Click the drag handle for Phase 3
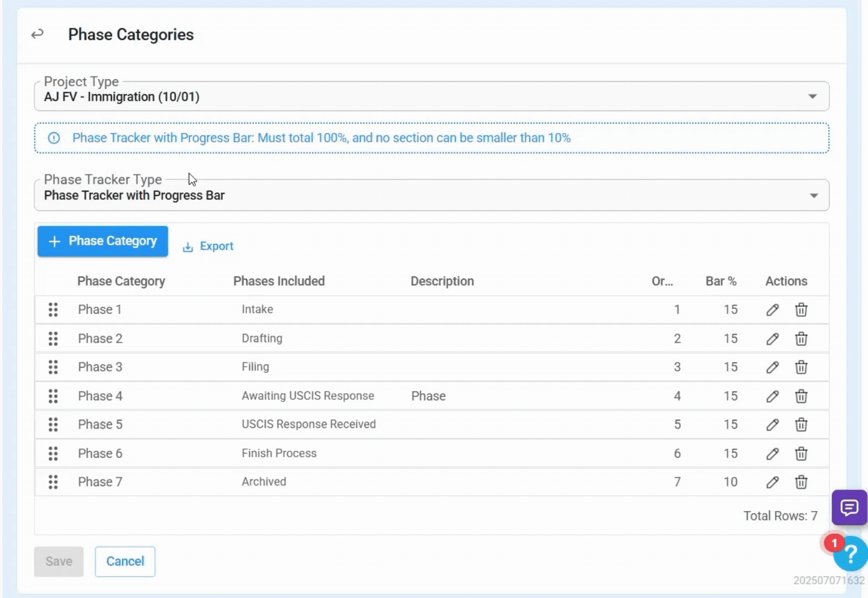 pos(53,367)
